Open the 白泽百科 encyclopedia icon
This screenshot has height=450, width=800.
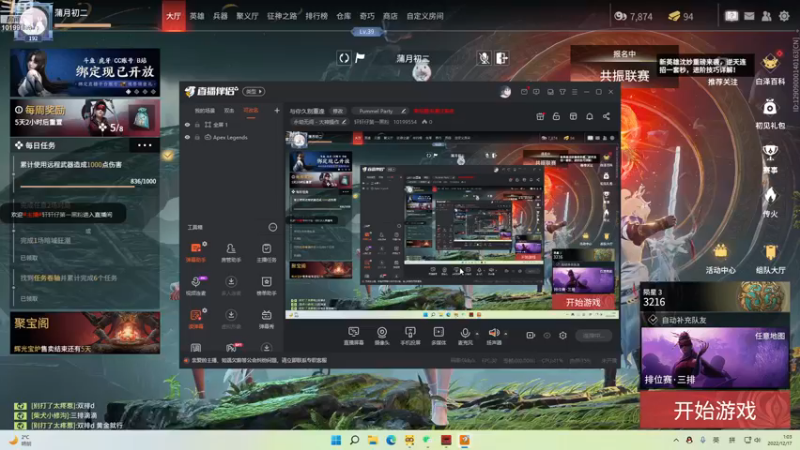(x=770, y=68)
